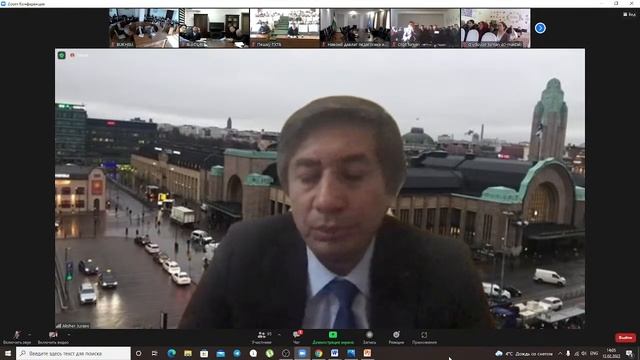
Task: Open the Participants panel icon
Action: coord(262,335)
